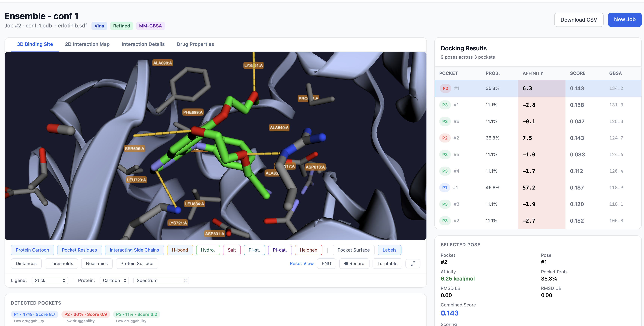The width and height of the screenshot is (644, 326).
Task: Sort by SCORE column header
Action: [577, 73]
